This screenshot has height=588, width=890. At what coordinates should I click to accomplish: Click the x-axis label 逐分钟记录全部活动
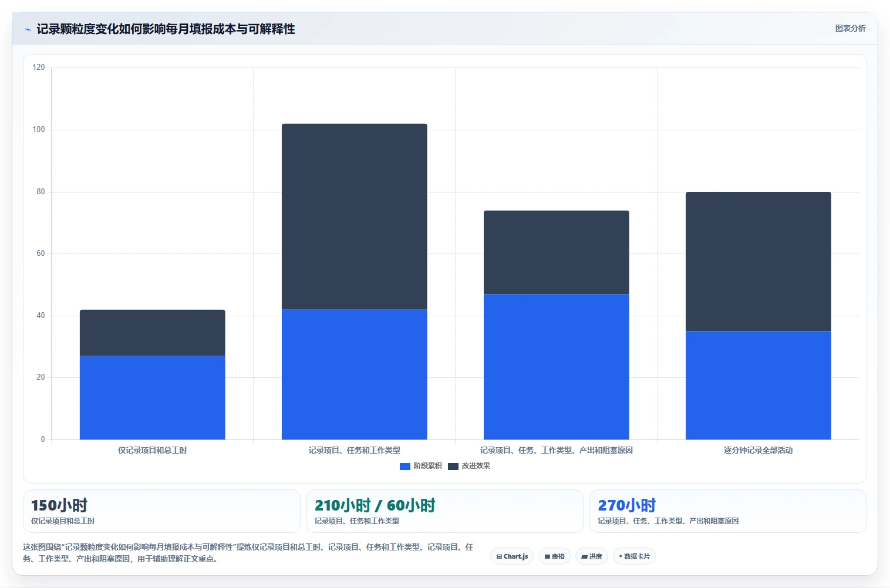point(758,450)
